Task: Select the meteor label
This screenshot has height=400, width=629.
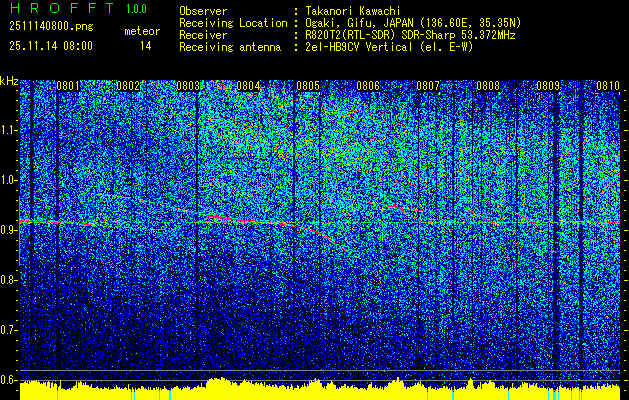Action: point(141,32)
